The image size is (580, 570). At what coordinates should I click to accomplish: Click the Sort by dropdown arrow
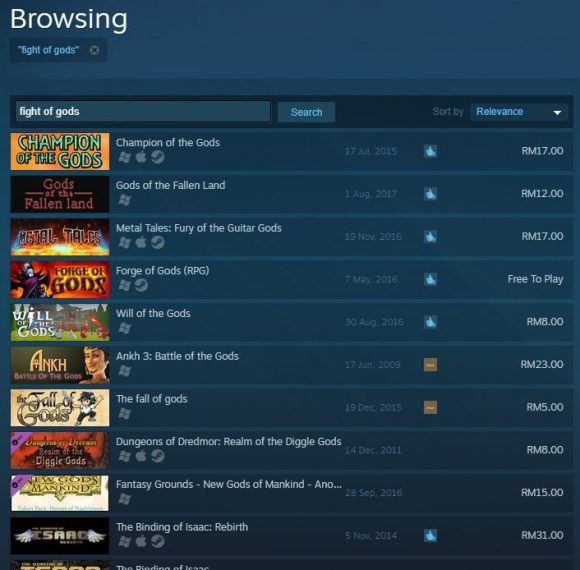557,112
